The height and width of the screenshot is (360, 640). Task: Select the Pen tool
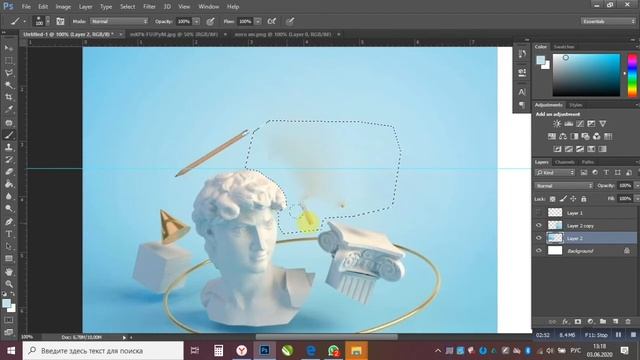pos(9,222)
